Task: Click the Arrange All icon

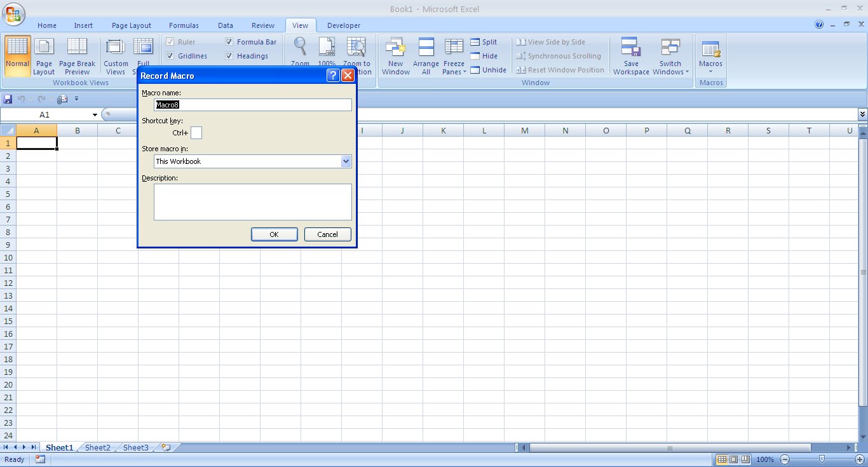Action: coord(426,56)
